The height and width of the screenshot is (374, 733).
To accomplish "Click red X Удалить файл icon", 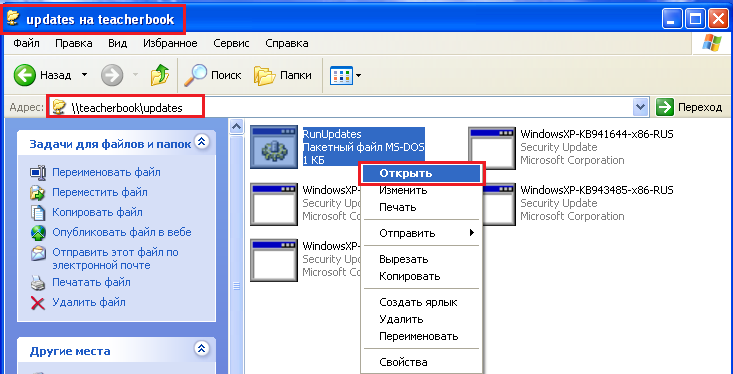I will click(38, 303).
